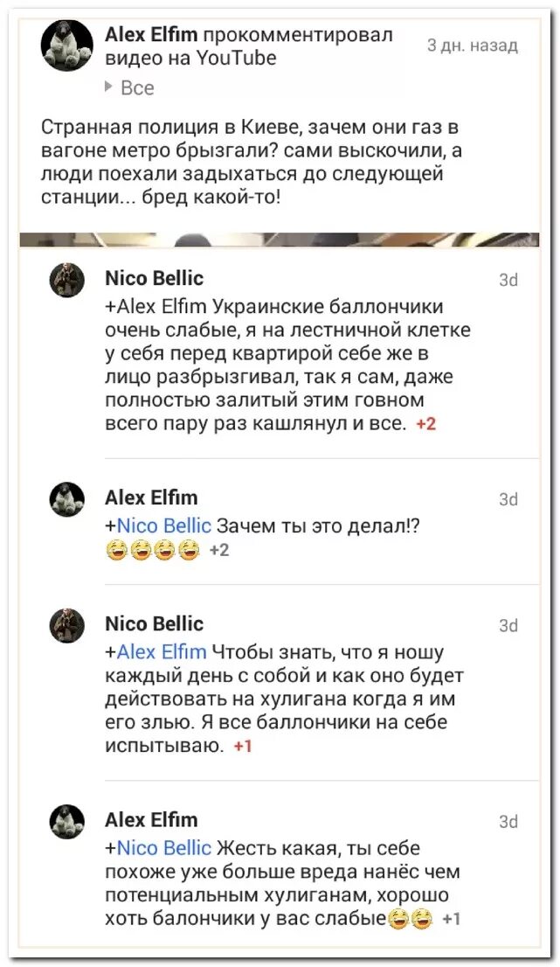560x967 pixels.
Task: Click Nico Bellic's avatar on first comment
Action: 66,281
